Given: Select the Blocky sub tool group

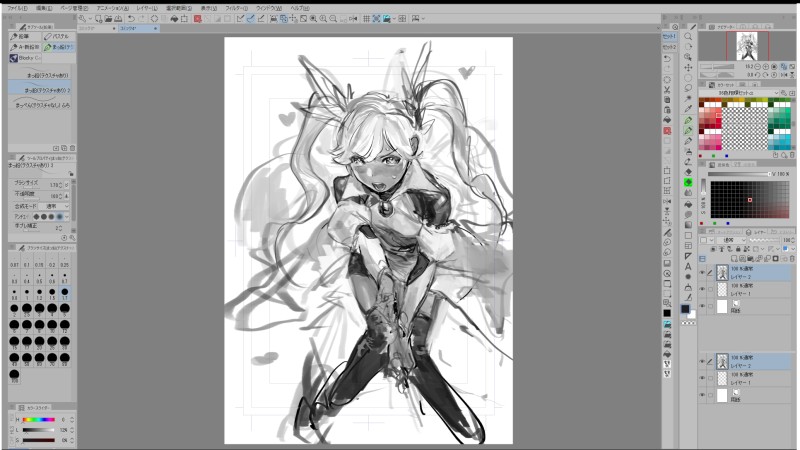Looking at the screenshot, I should 25,58.
